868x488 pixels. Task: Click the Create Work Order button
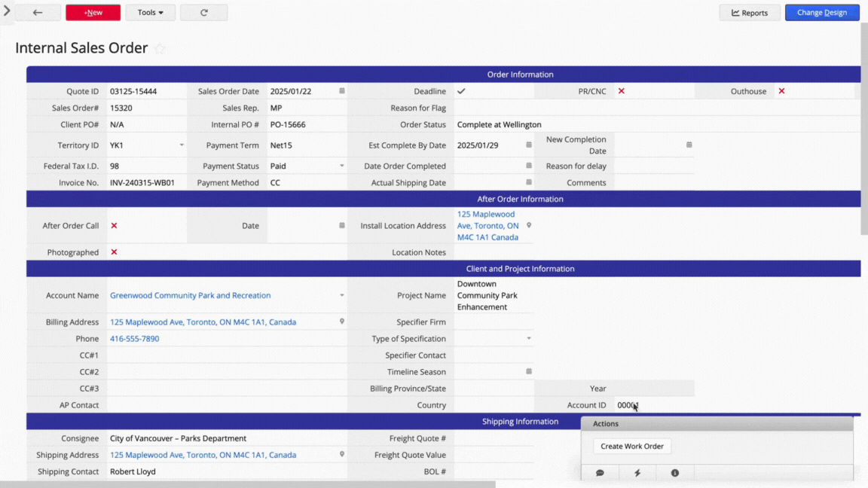pos(632,447)
